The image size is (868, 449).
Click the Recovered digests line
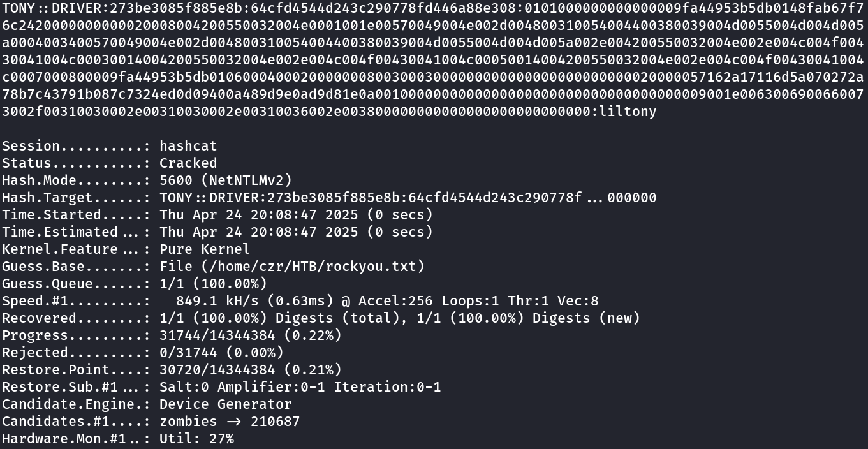[x=399, y=318]
